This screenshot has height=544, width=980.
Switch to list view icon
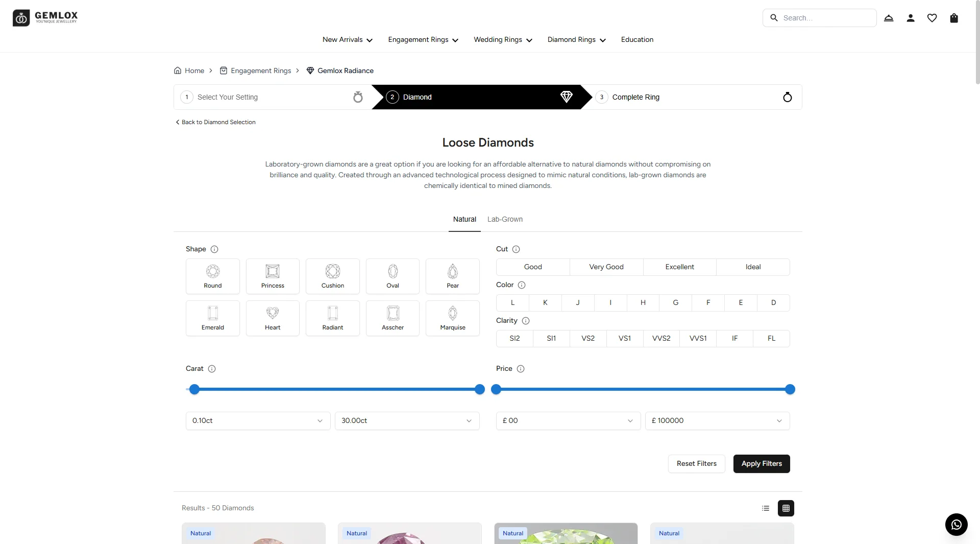(x=765, y=508)
